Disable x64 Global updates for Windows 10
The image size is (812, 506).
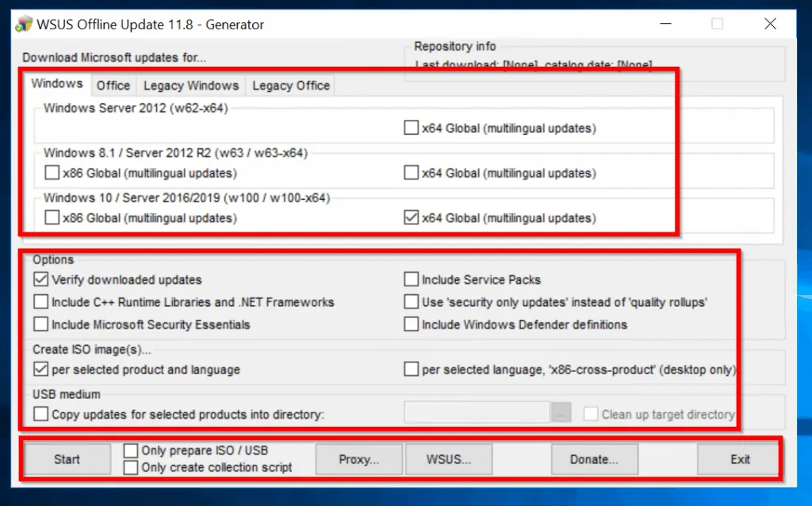pyautogui.click(x=410, y=217)
